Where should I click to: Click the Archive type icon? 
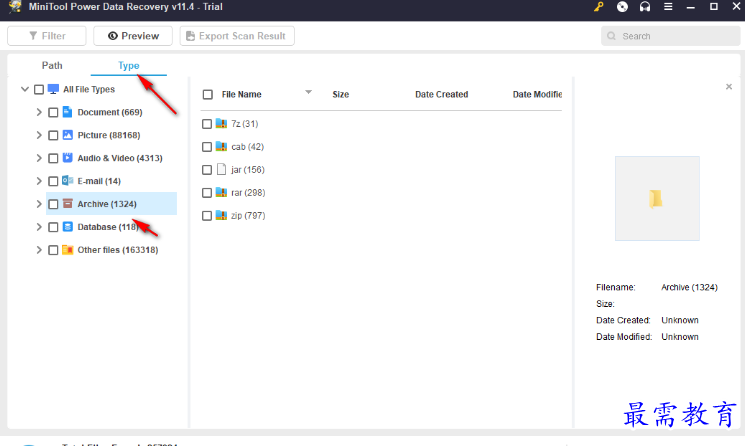click(67, 204)
